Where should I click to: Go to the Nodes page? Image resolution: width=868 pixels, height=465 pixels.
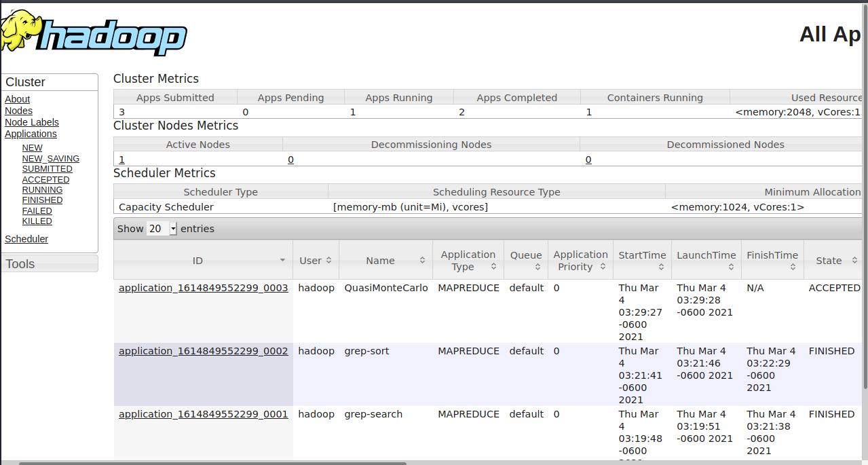point(18,110)
